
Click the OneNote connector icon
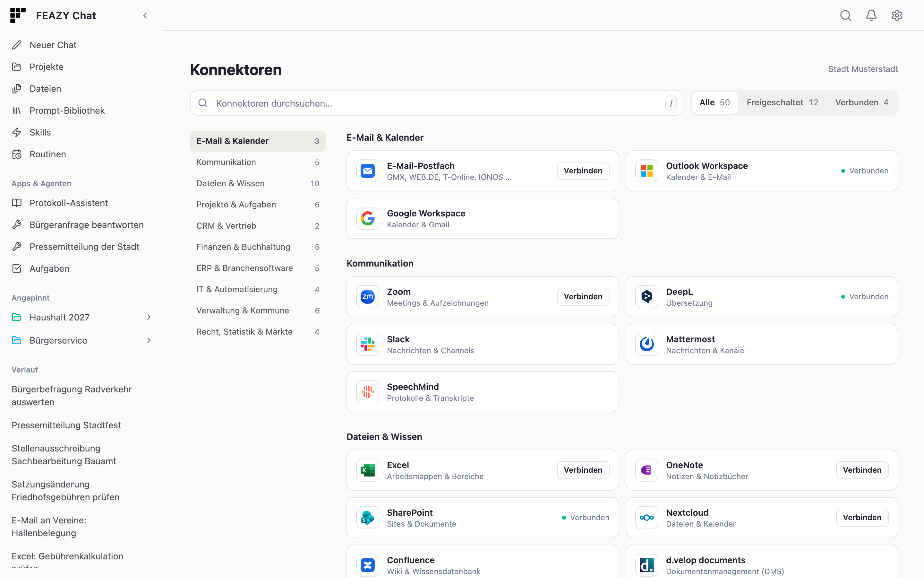[646, 470]
